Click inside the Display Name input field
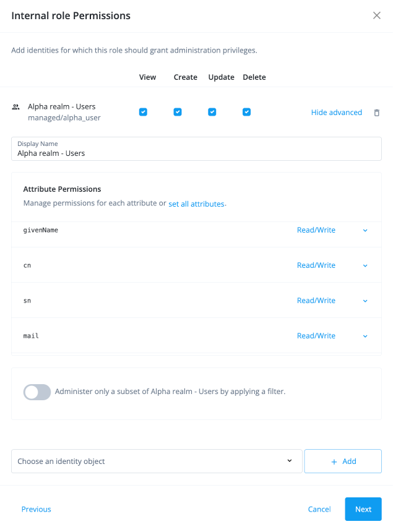This screenshot has width=393, height=532. coord(196,153)
